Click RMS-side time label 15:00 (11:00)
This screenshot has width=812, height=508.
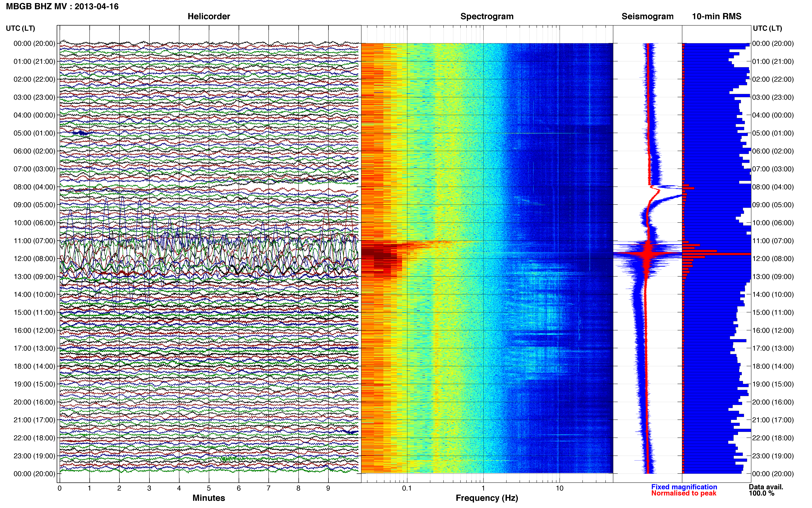773,312
